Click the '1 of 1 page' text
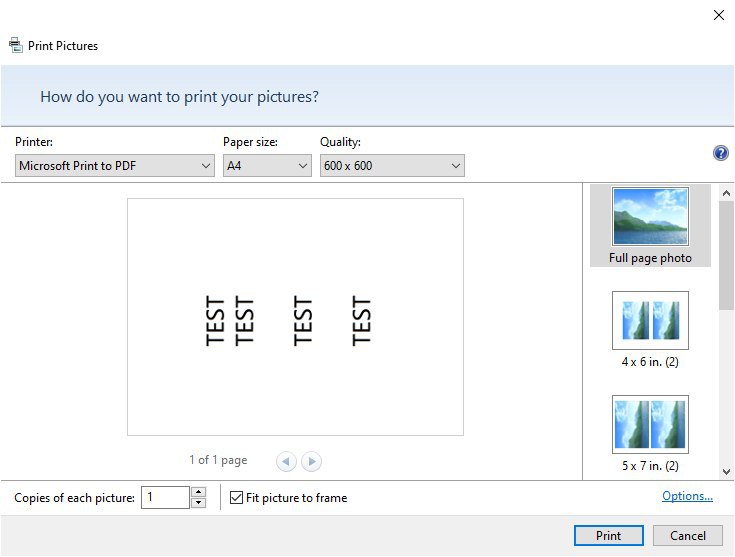The width and height of the screenshot is (735, 557). coord(218,460)
